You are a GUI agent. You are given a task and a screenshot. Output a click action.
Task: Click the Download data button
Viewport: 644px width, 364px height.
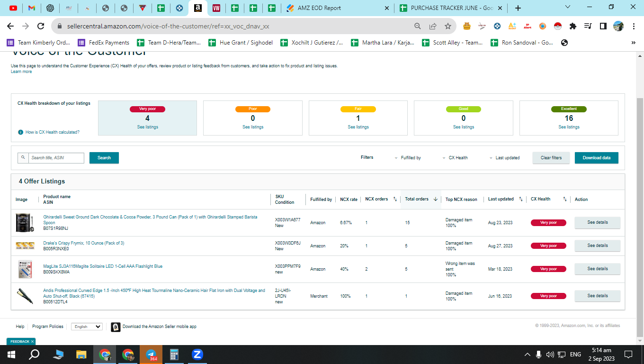point(597,158)
